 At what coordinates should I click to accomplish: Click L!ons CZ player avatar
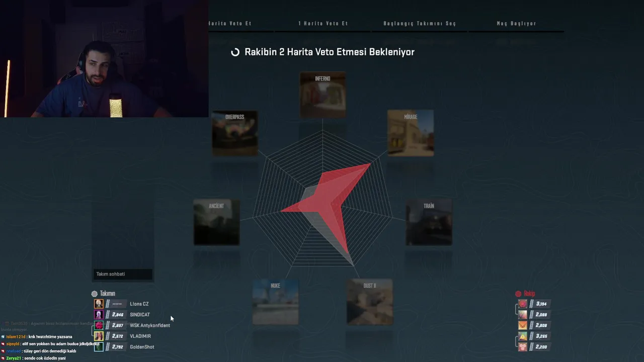pyautogui.click(x=99, y=304)
